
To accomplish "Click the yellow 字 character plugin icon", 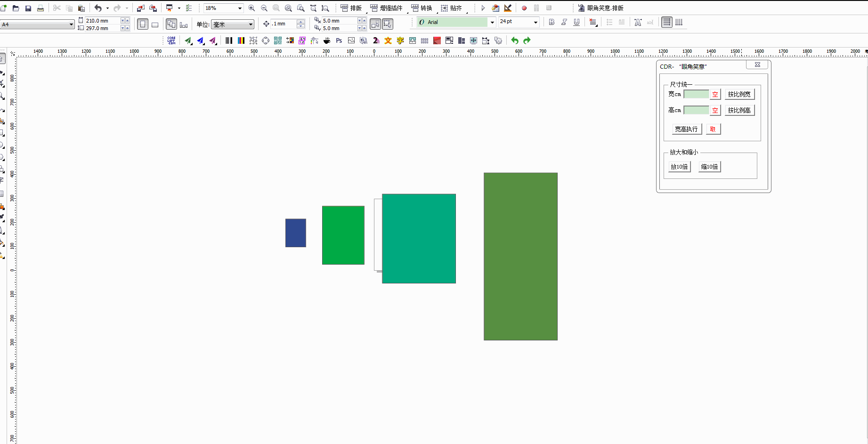I will (x=400, y=40).
